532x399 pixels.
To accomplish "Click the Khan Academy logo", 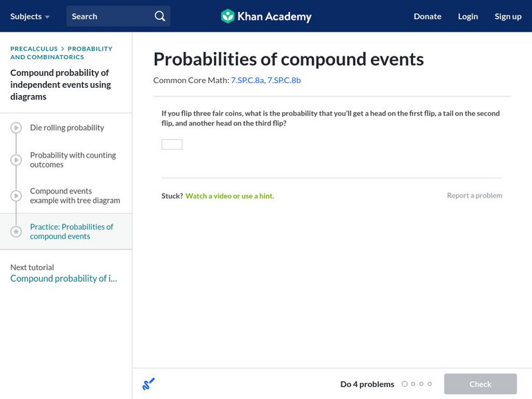I will 266,16.
